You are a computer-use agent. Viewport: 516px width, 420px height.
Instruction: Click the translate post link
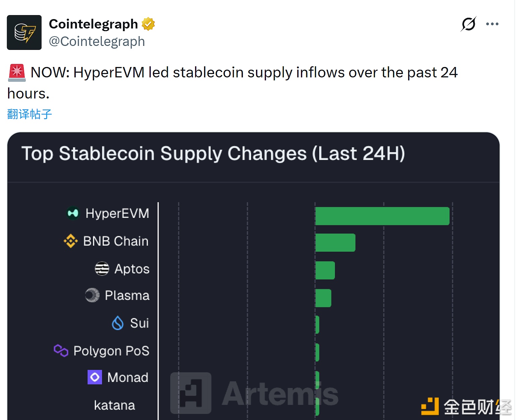point(29,114)
